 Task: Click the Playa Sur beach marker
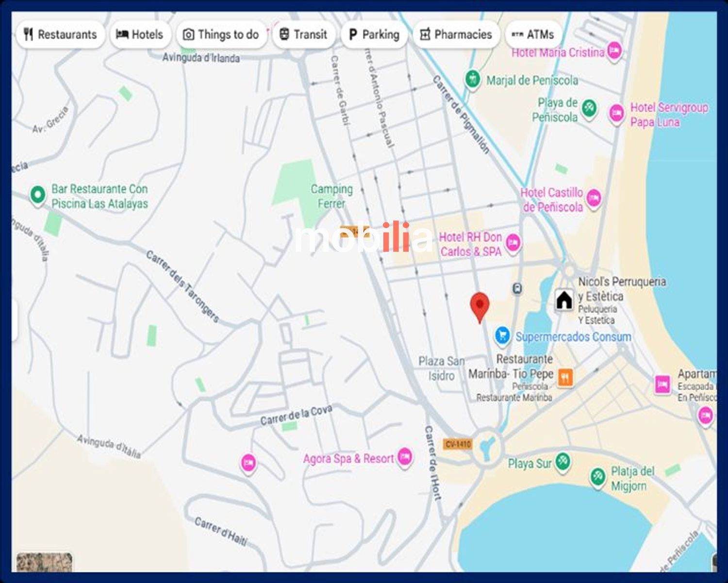click(563, 461)
